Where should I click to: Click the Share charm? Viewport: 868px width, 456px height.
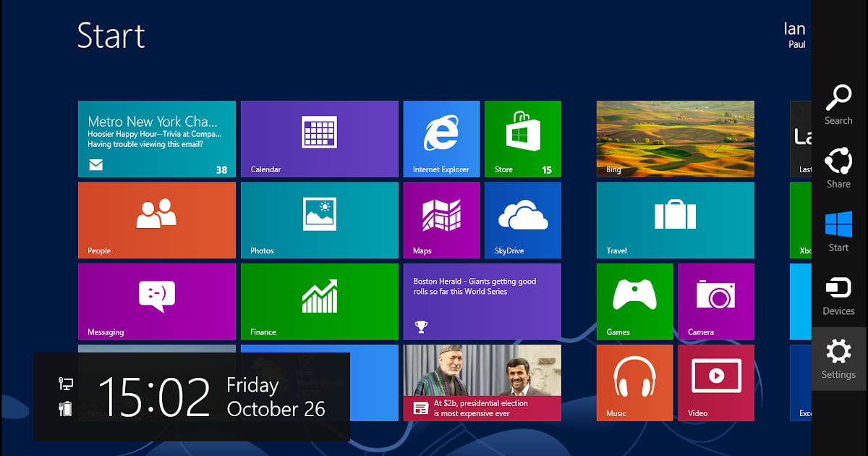click(x=838, y=168)
